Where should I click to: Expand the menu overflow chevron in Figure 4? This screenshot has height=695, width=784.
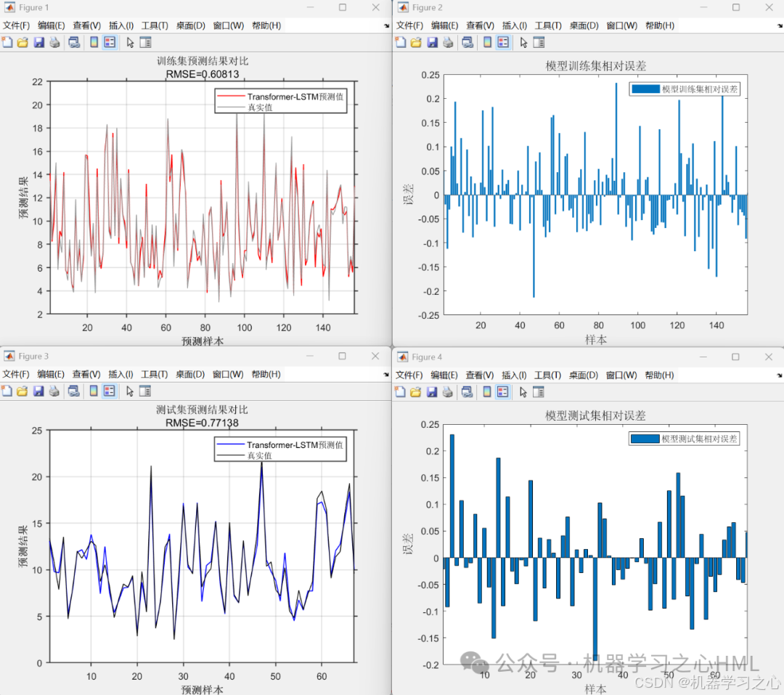777,375
